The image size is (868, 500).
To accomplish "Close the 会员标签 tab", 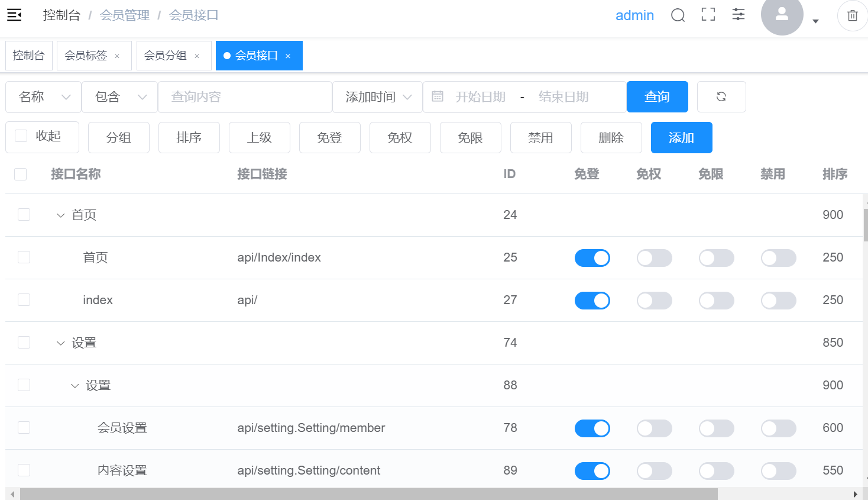I will click(x=117, y=56).
